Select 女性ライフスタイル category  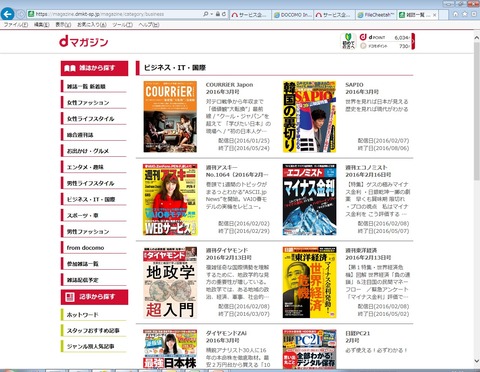pyautogui.click(x=94, y=118)
